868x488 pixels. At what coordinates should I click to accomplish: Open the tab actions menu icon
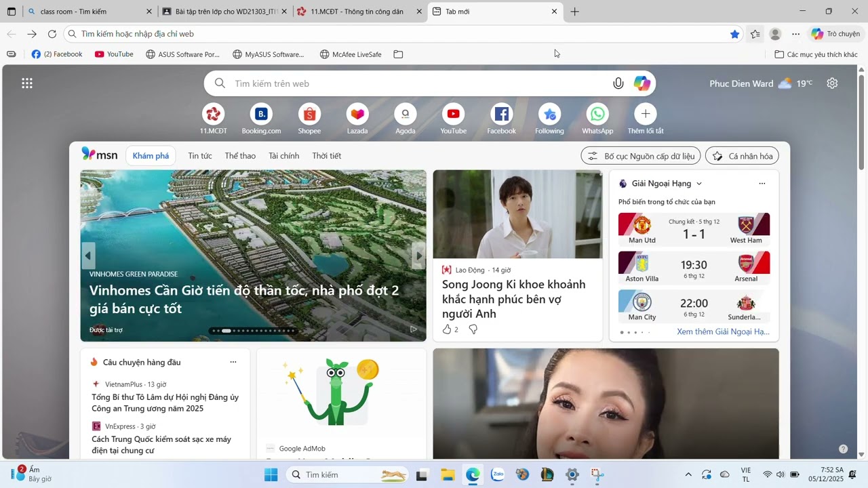[x=12, y=12]
